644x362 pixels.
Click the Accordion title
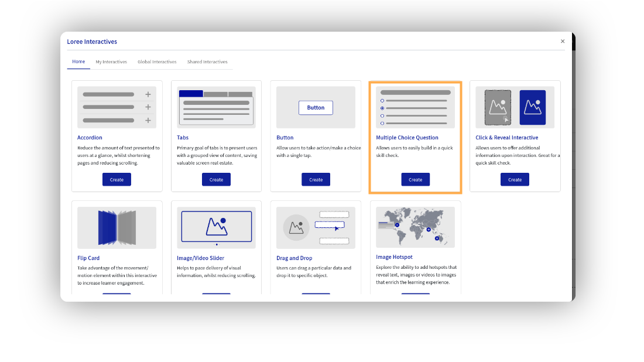90,138
